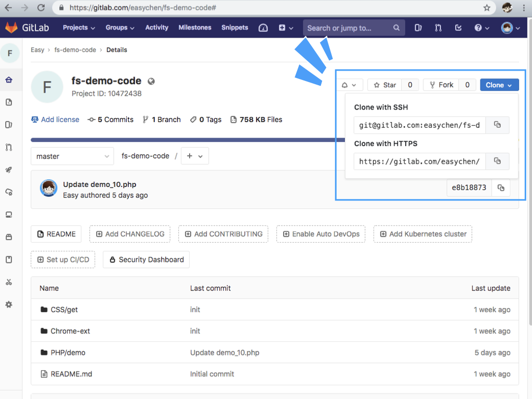Open the To-Do list checkmark icon
This screenshot has width=532, height=399.
[x=458, y=28]
